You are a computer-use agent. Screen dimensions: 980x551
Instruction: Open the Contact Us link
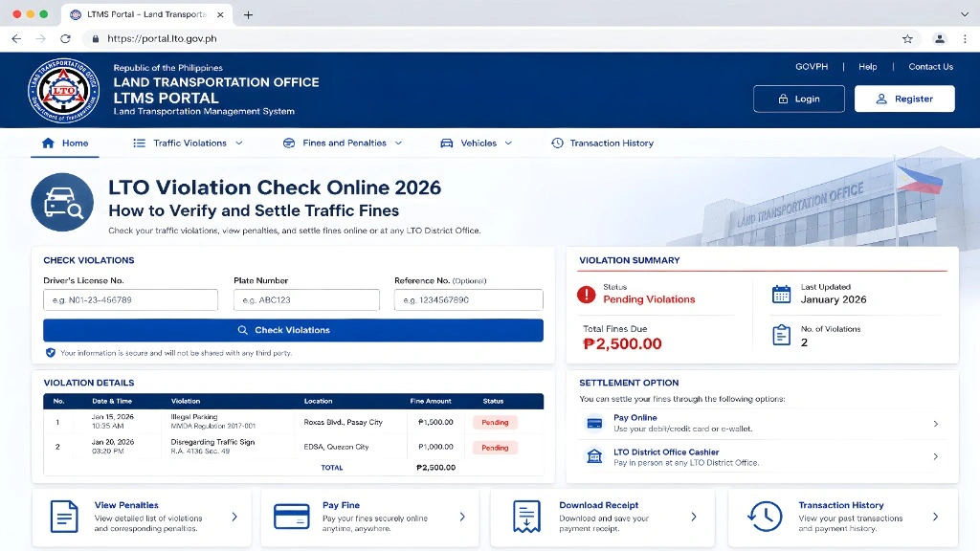930,66
